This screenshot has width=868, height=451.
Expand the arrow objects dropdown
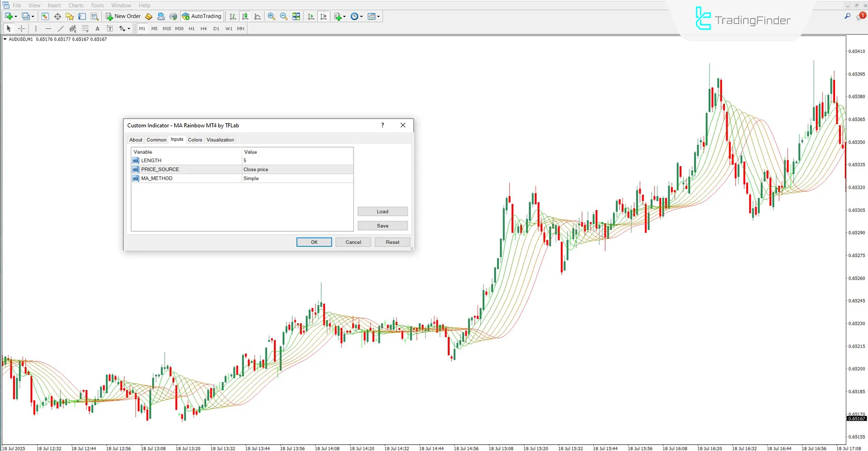128,28
